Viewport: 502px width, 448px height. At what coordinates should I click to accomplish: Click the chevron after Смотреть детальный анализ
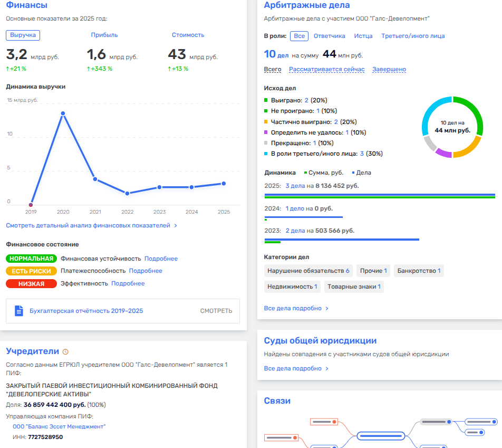176,225
